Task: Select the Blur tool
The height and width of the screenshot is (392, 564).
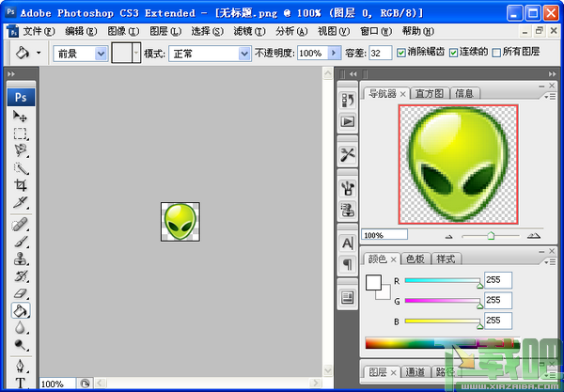Action: coord(20,328)
